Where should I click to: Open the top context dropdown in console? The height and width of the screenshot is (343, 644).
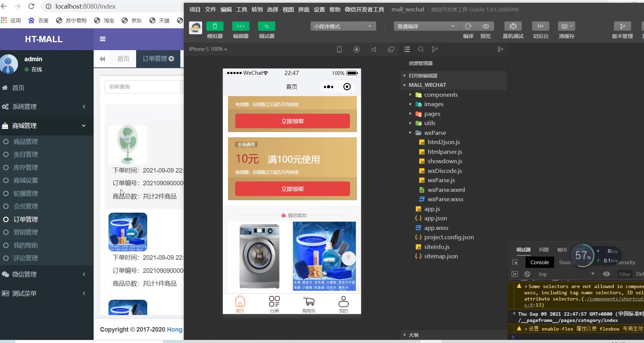(566, 274)
